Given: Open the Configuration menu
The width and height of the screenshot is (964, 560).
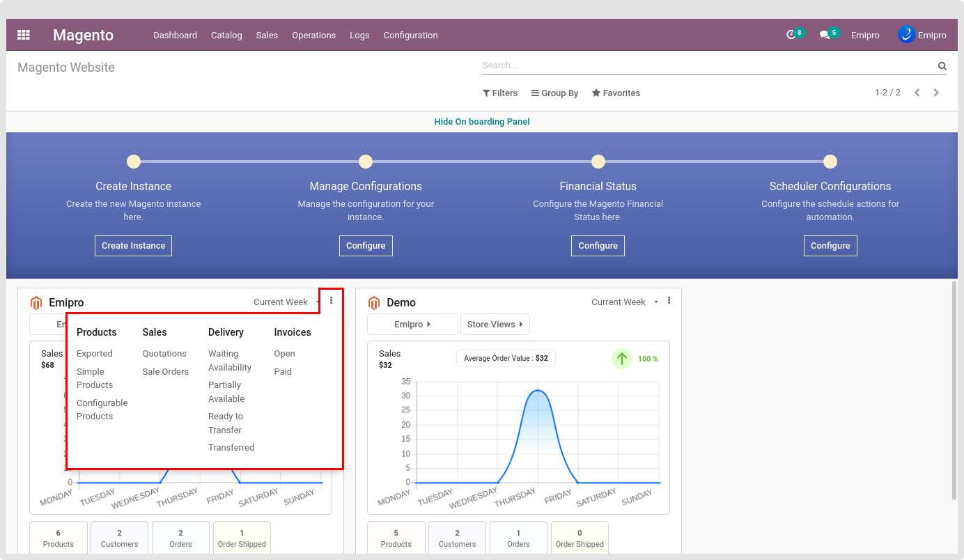Looking at the screenshot, I should click(x=410, y=35).
